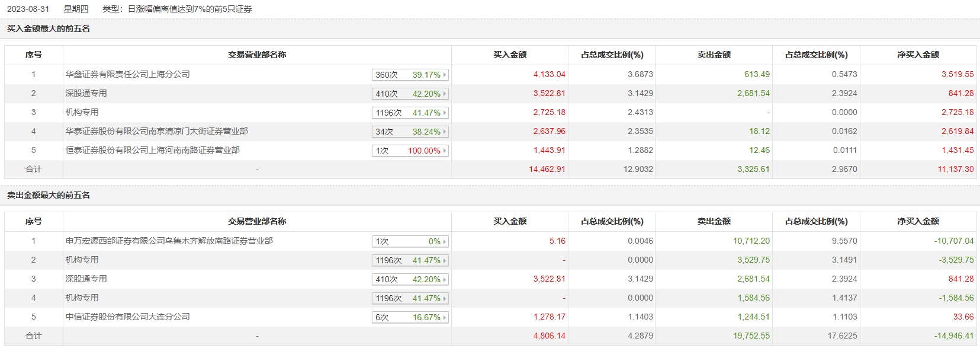Click the 买入金额最大的前五名 section heading
Image resolution: width=980 pixels, height=348 pixels.
[x=49, y=28]
